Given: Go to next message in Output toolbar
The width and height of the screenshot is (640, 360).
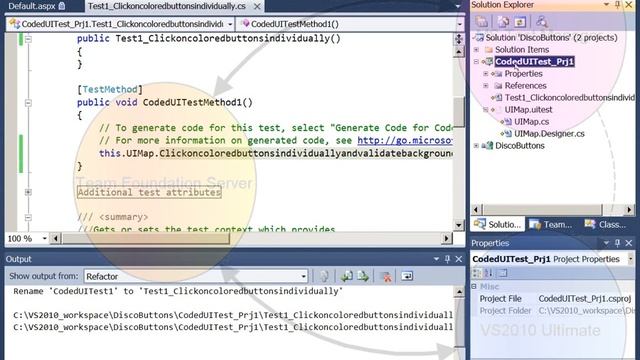Looking at the screenshot, I should tap(363, 276).
